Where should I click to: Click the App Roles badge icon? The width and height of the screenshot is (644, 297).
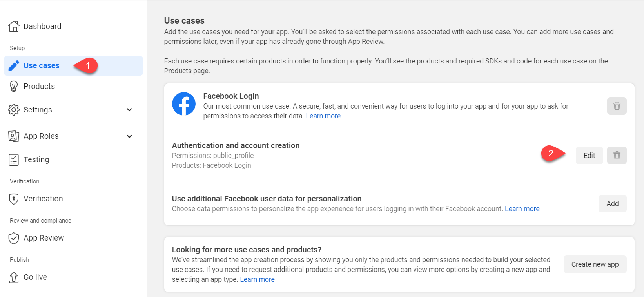(x=14, y=136)
